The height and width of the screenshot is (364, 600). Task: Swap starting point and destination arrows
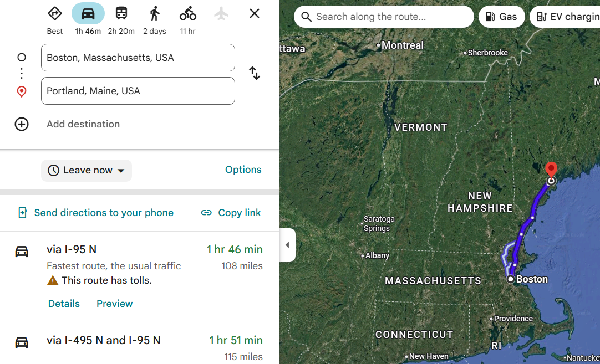pos(255,73)
